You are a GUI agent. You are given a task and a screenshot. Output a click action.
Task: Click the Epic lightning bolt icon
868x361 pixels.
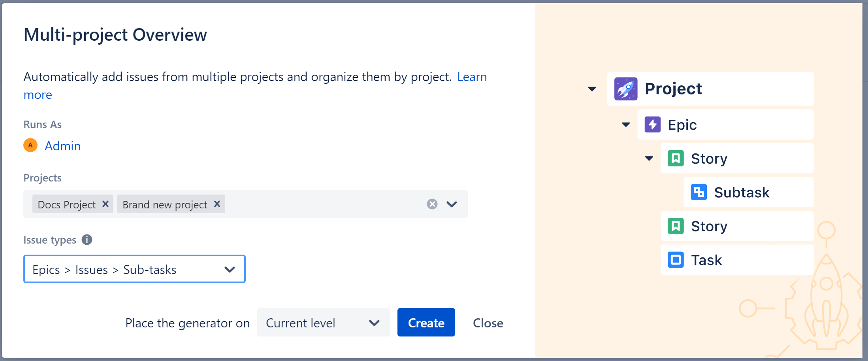[653, 124]
